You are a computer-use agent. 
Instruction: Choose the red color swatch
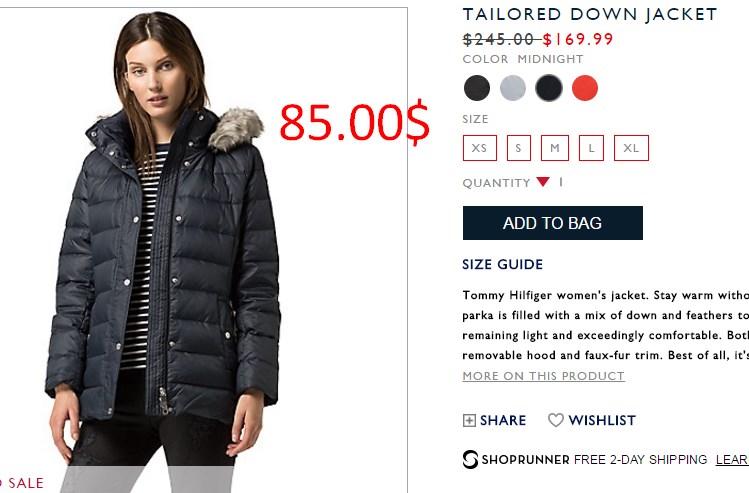coord(585,88)
